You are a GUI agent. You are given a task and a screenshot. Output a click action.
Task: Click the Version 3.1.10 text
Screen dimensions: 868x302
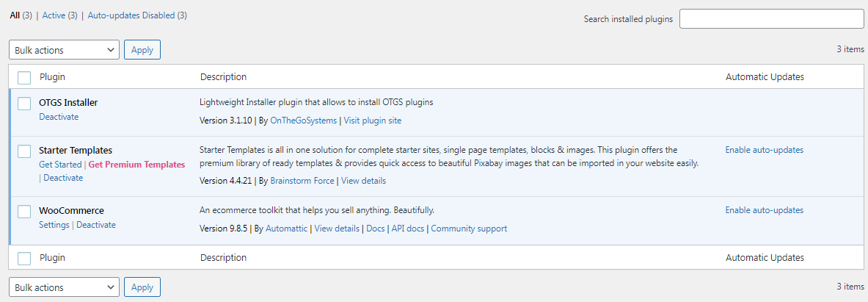pyautogui.click(x=226, y=121)
